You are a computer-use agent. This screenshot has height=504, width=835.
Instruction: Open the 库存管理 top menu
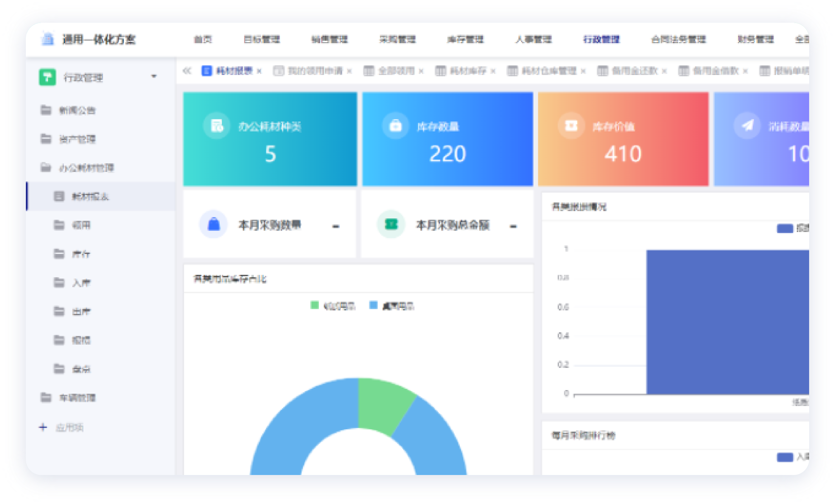coord(465,39)
